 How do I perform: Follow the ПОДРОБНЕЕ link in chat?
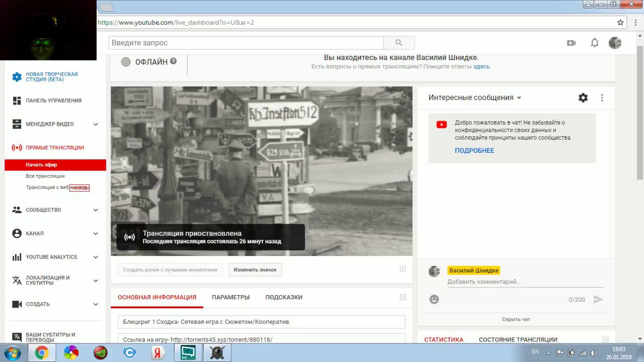[x=474, y=150]
